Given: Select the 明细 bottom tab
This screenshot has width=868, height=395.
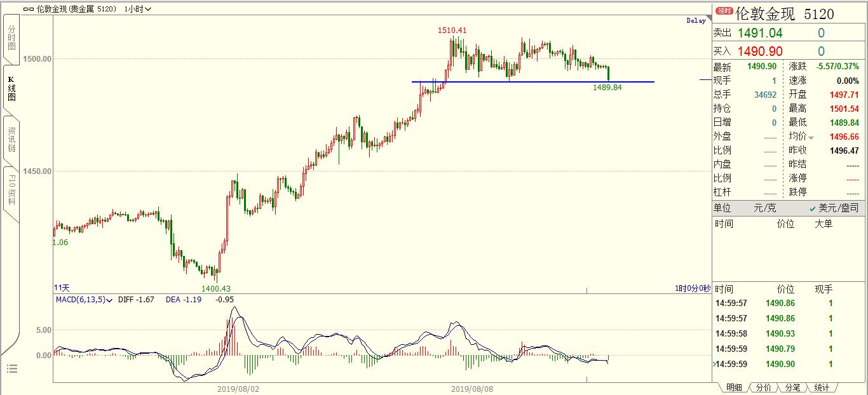Looking at the screenshot, I should click(733, 387).
